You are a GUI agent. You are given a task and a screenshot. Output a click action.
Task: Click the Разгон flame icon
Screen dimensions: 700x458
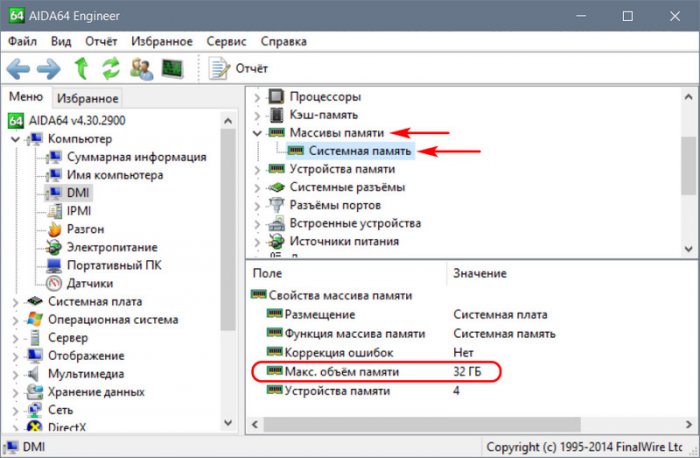54,229
